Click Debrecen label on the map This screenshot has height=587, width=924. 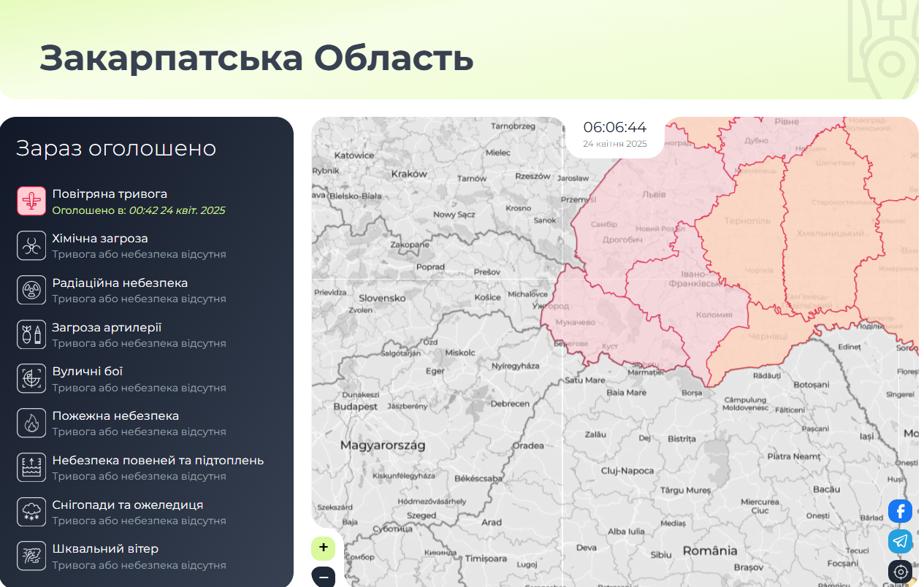[x=510, y=404]
